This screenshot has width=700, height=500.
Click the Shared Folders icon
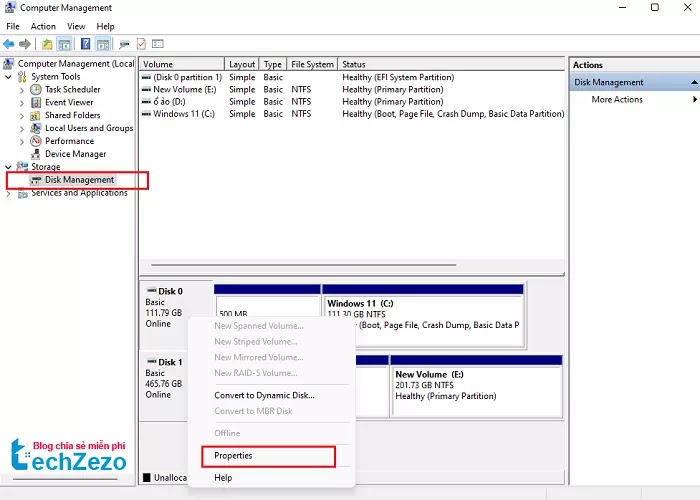[x=36, y=115]
